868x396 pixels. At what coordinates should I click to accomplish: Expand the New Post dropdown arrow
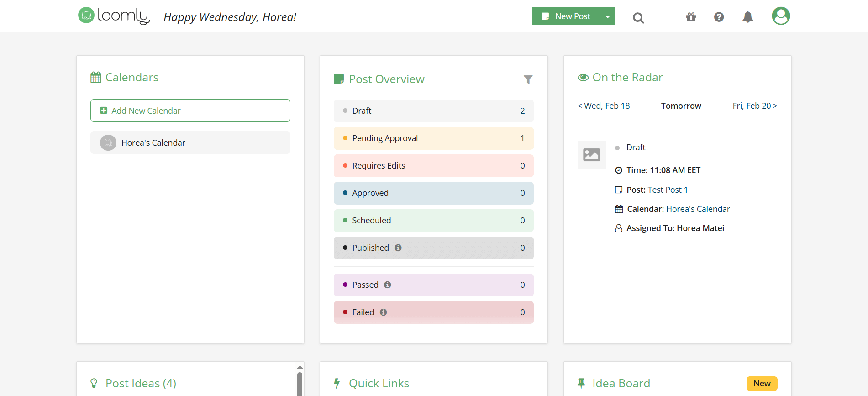[607, 16]
